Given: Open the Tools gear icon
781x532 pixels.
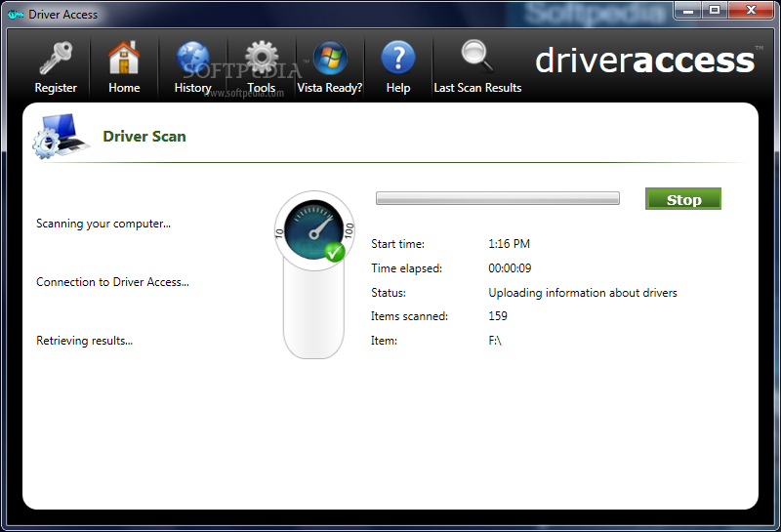Looking at the screenshot, I should pos(262,58).
